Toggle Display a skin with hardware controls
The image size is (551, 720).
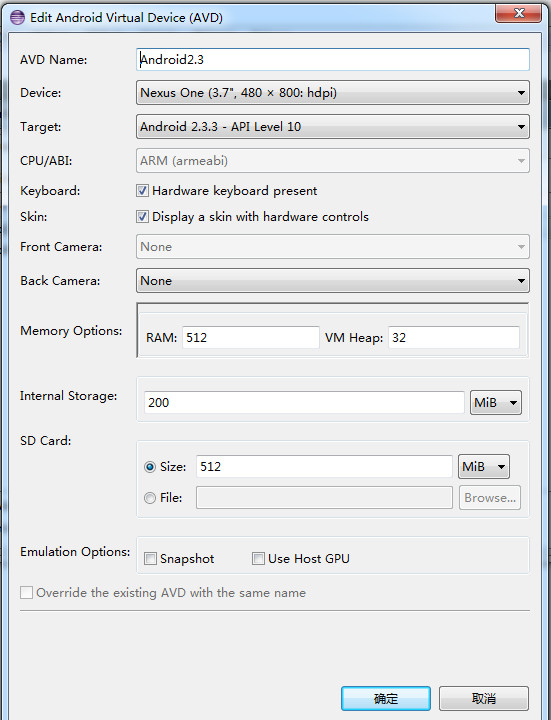(142, 217)
